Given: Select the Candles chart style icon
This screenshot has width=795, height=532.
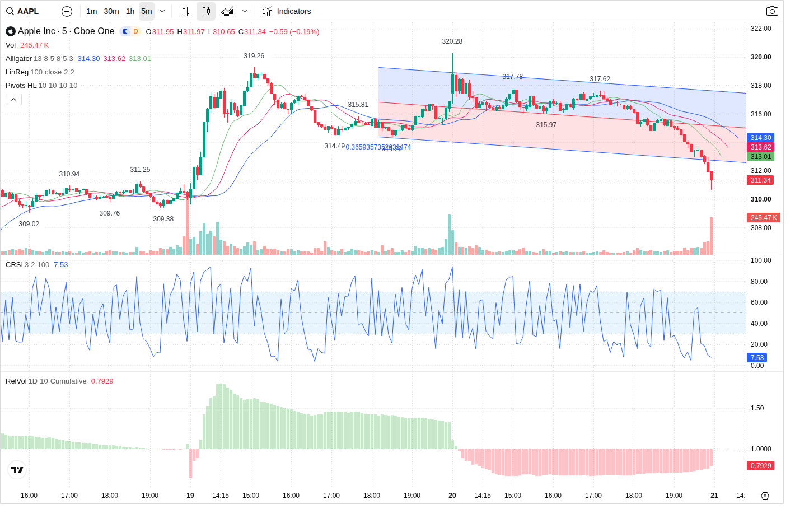Looking at the screenshot, I should (206, 11).
